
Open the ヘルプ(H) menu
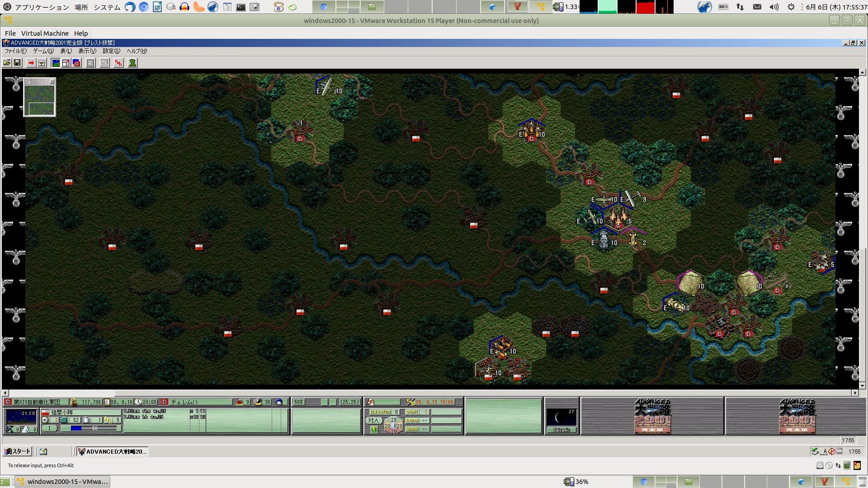pyautogui.click(x=137, y=51)
